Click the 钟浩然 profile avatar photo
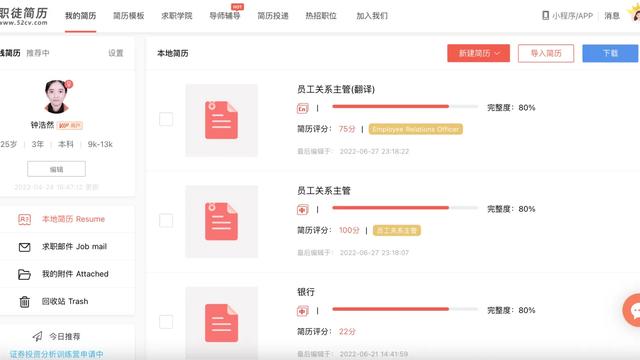The height and width of the screenshot is (360, 640). [x=56, y=97]
